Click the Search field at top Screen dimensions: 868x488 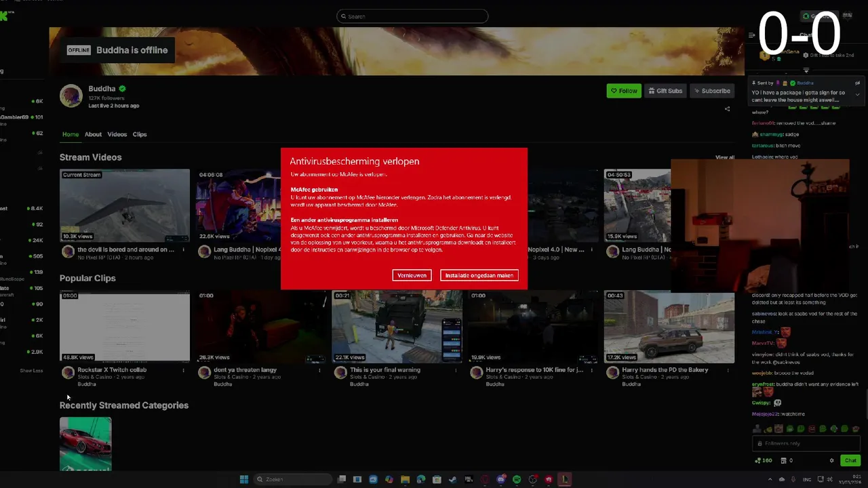point(412,16)
